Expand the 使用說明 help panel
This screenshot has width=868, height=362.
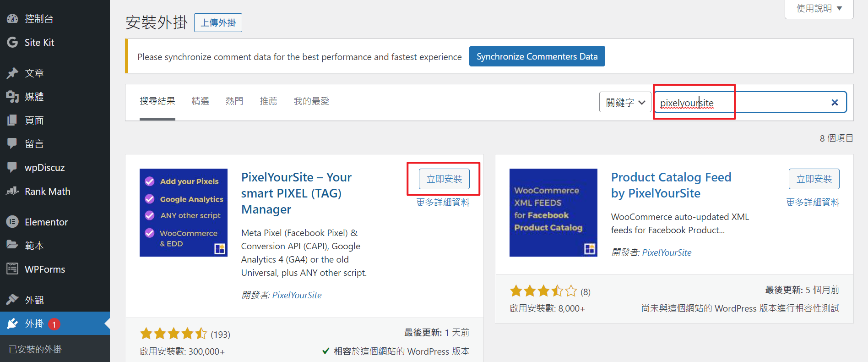point(819,9)
